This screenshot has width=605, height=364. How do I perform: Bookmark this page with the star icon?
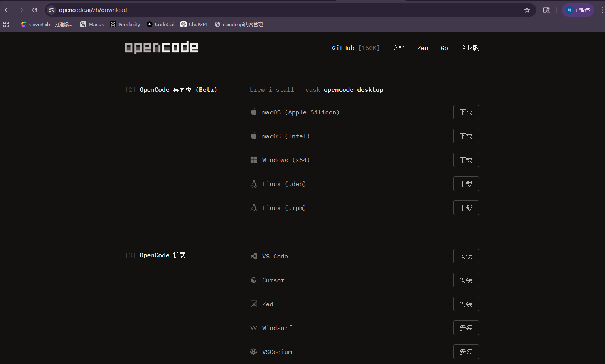coord(527,10)
